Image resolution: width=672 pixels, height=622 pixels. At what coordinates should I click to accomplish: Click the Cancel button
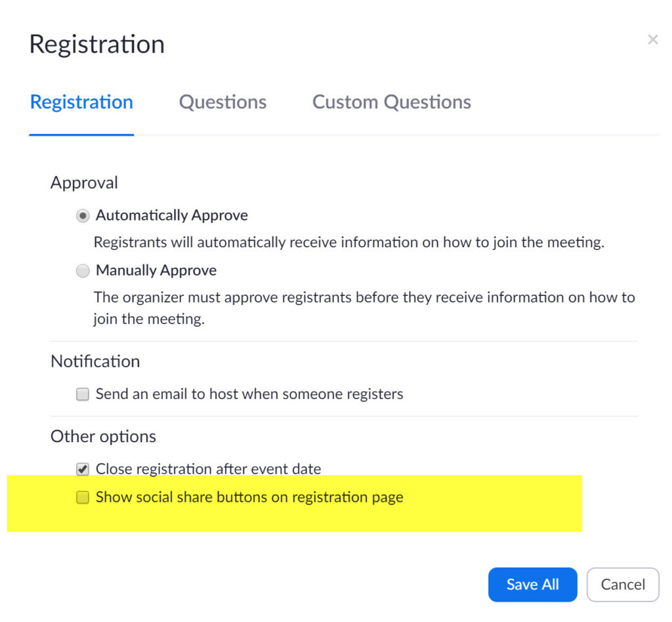click(x=622, y=584)
